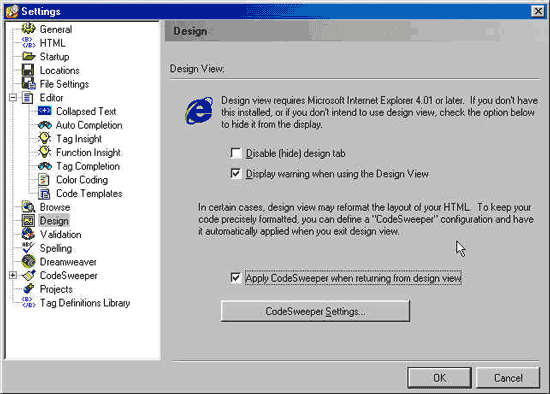Open Auto Completion settings

(89, 125)
